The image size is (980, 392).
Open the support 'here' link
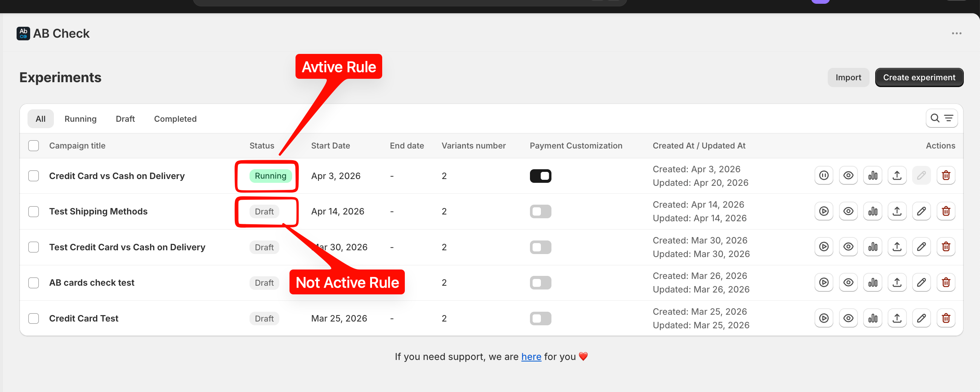531,357
